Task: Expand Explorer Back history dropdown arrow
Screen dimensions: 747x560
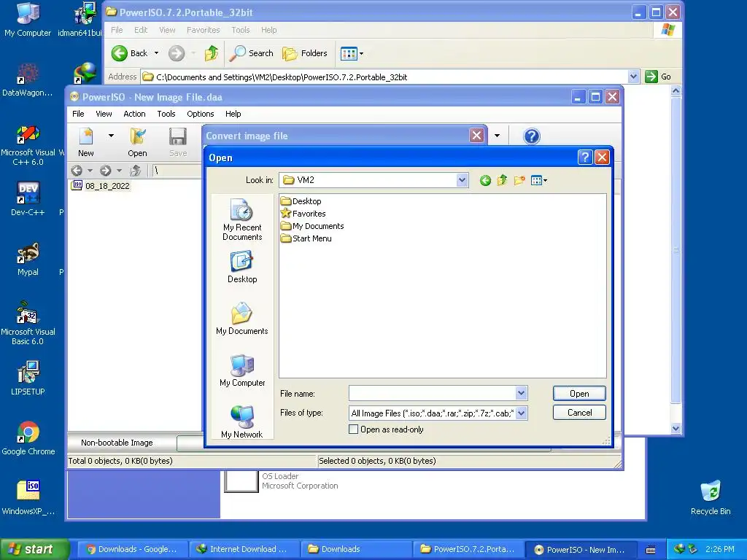Action: coord(156,53)
